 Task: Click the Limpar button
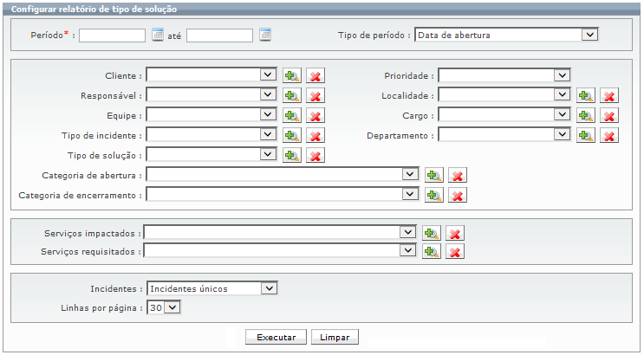pyautogui.click(x=335, y=338)
